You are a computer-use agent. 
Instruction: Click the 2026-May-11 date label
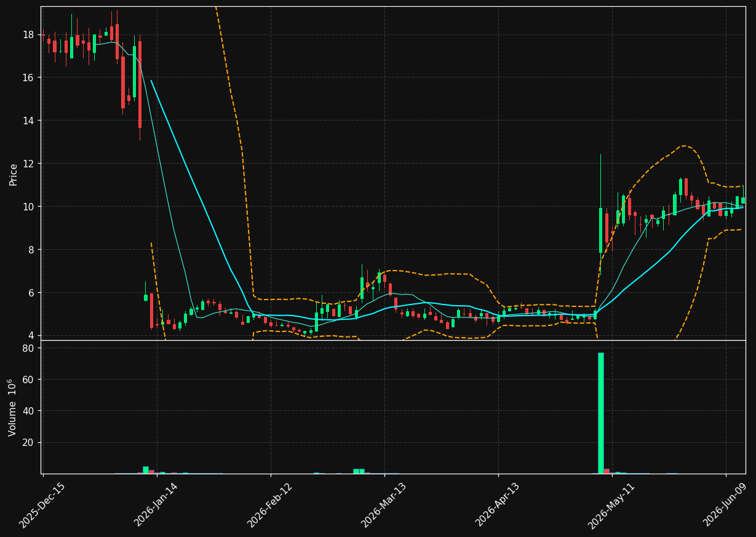point(611,506)
